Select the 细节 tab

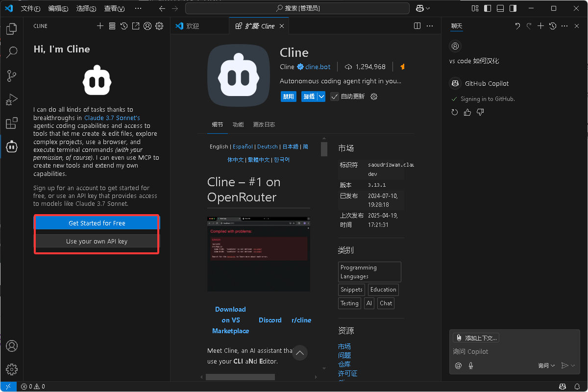pos(218,124)
